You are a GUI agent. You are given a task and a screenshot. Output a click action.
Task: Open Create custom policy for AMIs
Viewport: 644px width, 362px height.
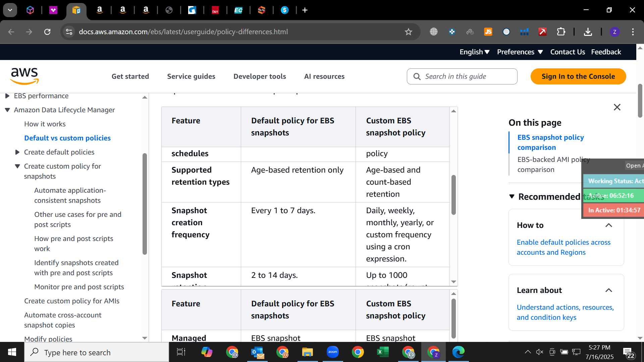pos(72,301)
